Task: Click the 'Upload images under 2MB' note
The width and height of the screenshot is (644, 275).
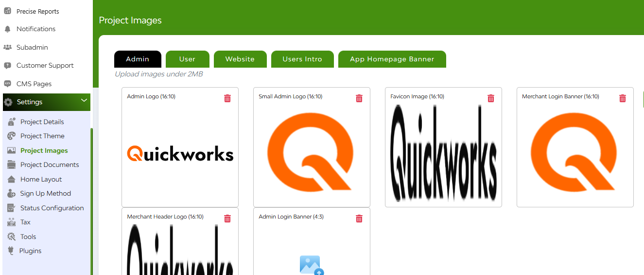Action: pyautogui.click(x=159, y=74)
